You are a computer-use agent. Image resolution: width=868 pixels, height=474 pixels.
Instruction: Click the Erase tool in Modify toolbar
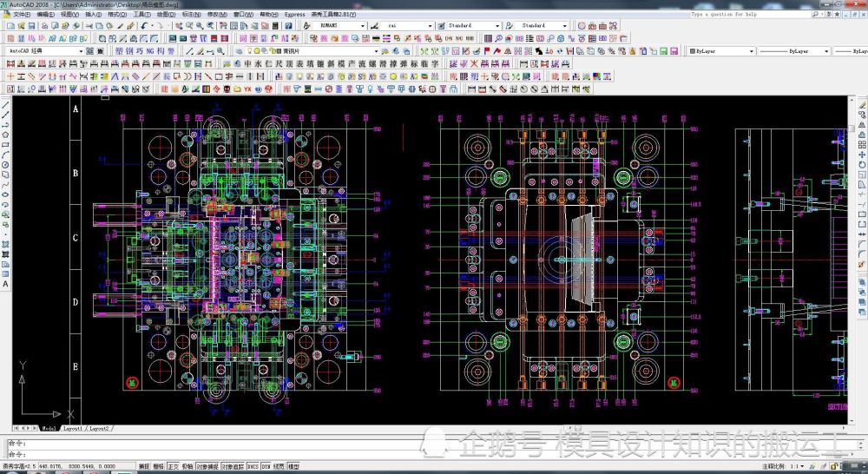(x=862, y=105)
